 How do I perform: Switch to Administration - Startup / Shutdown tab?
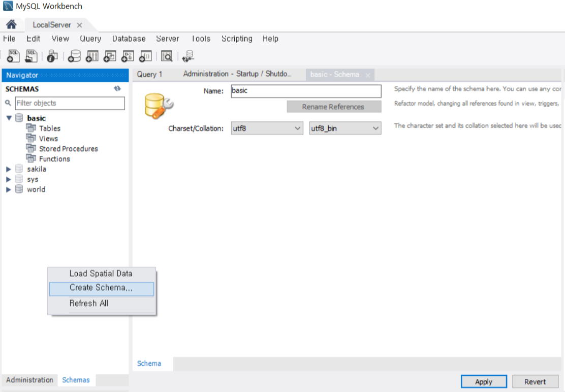coord(237,74)
